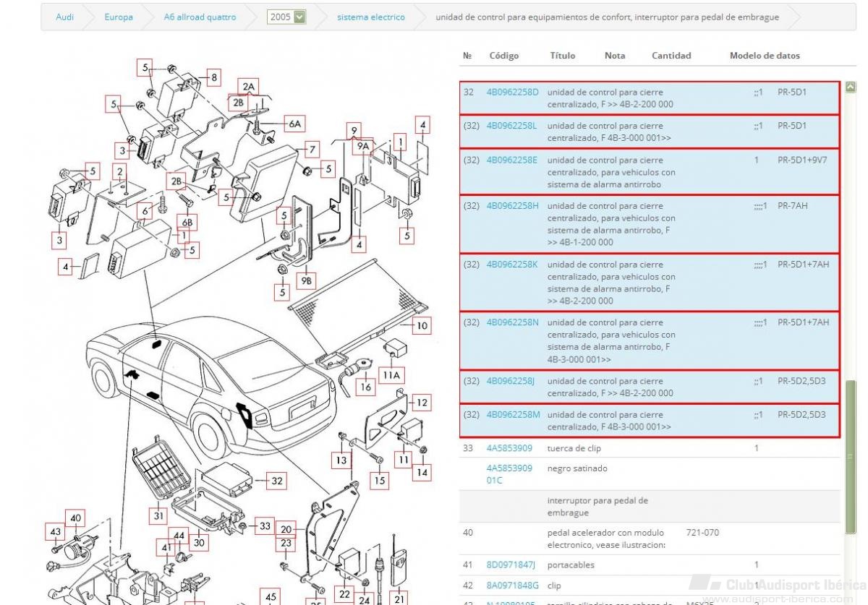
Task: Click the Código column header
Action: (503, 56)
